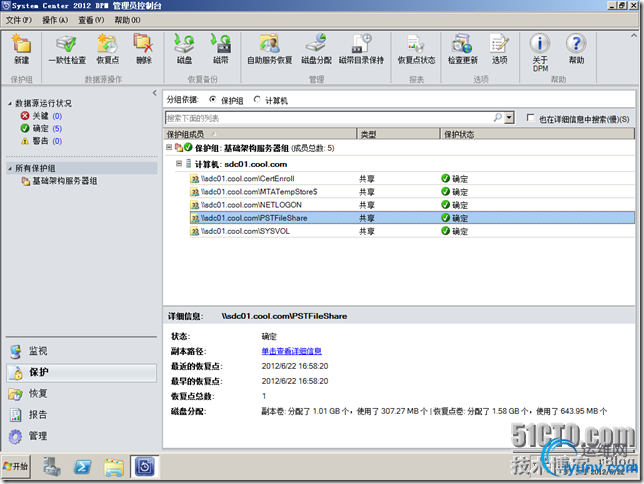The image size is (644, 484).
Task: Collapse the 计算机 sdc01.cool.com node
Action: tap(179, 164)
